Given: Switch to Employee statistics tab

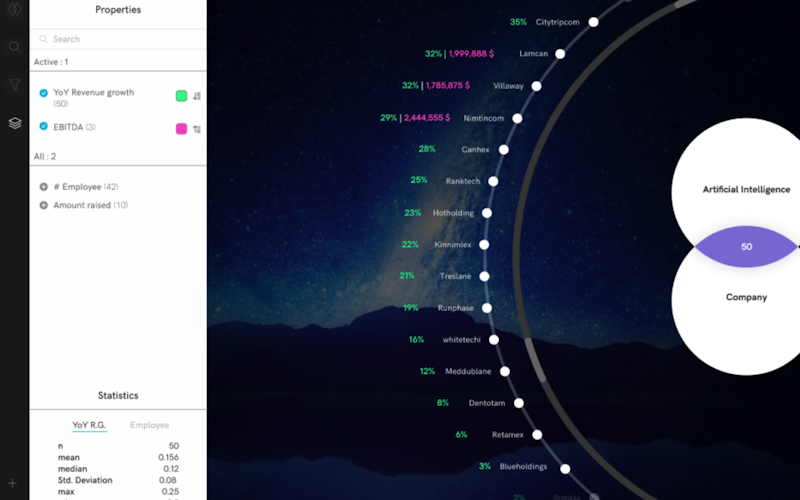Looking at the screenshot, I should pos(149,425).
